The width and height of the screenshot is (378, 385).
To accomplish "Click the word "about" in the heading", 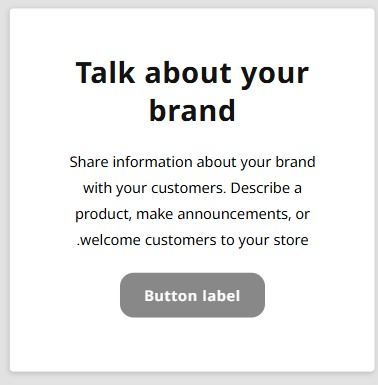I will [188, 73].
